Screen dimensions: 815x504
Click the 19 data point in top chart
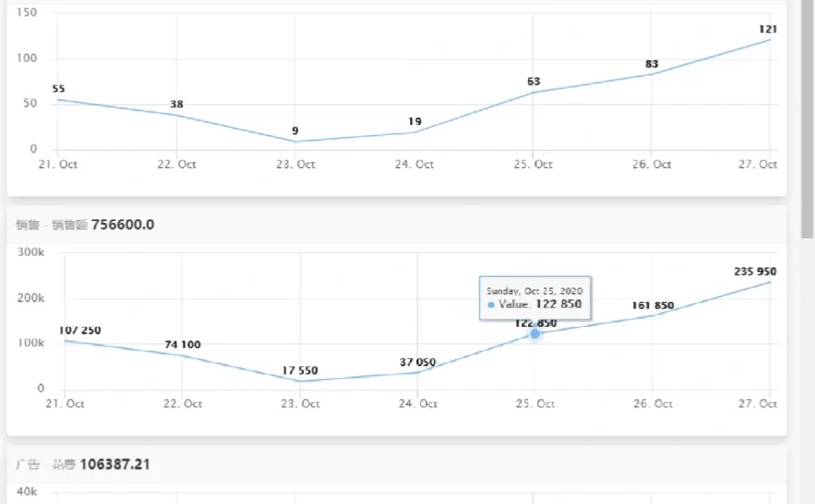point(414,132)
